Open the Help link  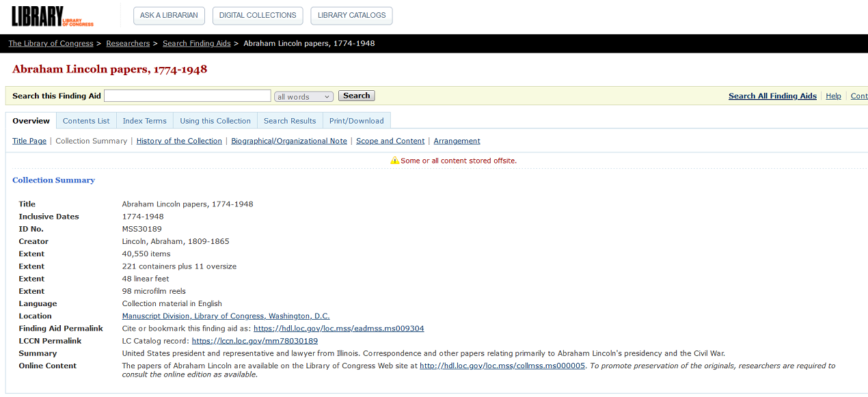pos(833,96)
